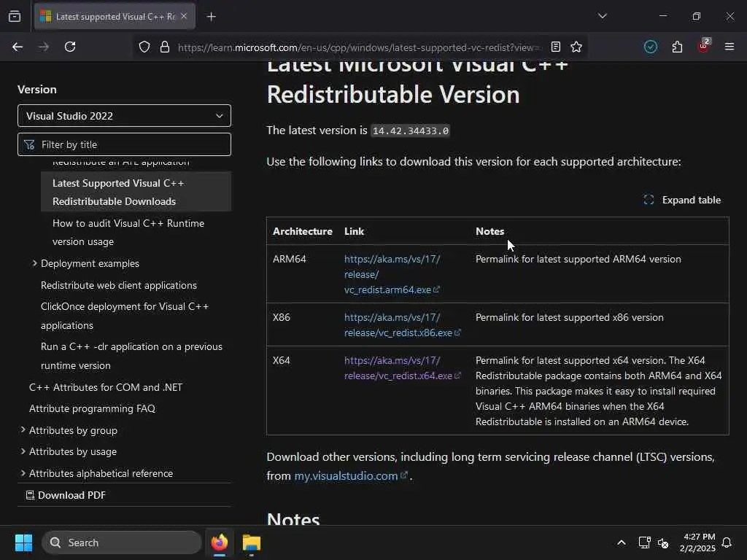
Task: Open the notifications bell icon
Action: (727, 542)
